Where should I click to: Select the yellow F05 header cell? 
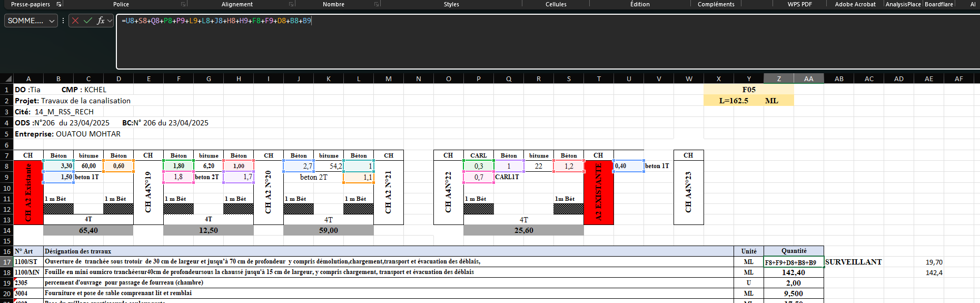(x=748, y=90)
